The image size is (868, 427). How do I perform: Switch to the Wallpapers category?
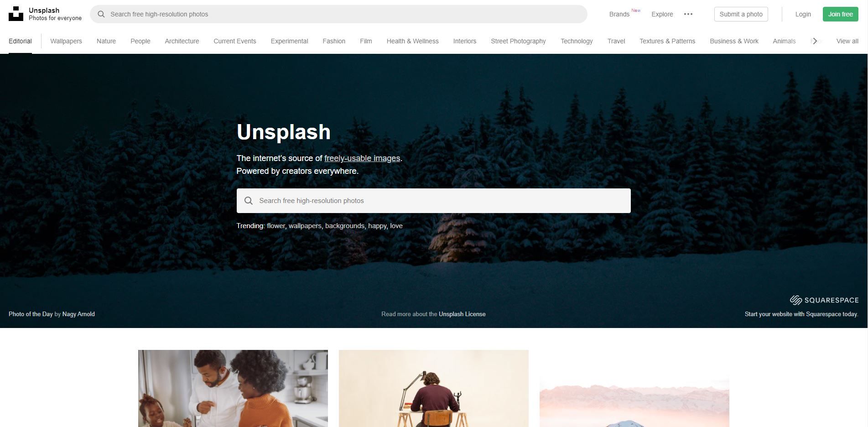click(x=66, y=41)
